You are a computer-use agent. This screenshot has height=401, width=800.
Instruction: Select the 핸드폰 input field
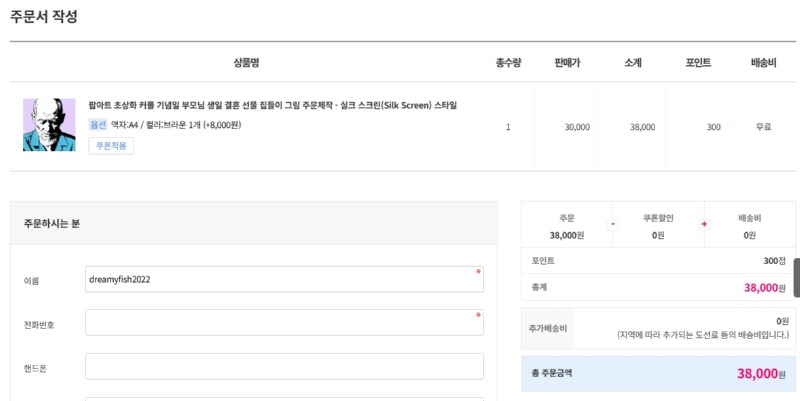(284, 366)
